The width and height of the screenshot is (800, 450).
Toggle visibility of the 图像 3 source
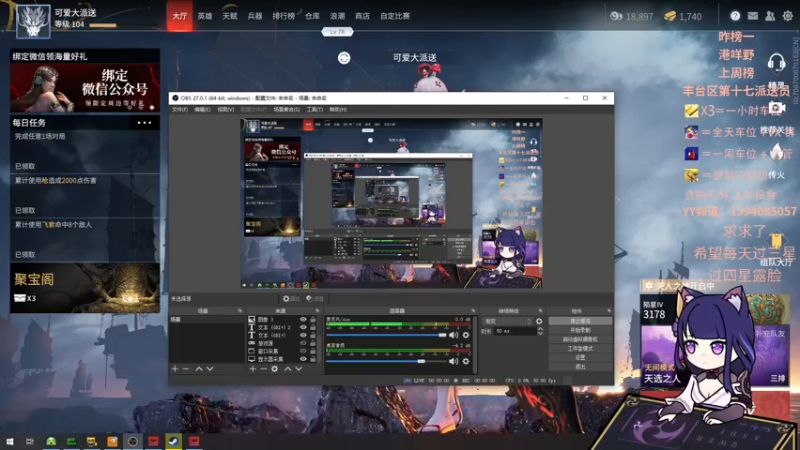pyautogui.click(x=303, y=319)
